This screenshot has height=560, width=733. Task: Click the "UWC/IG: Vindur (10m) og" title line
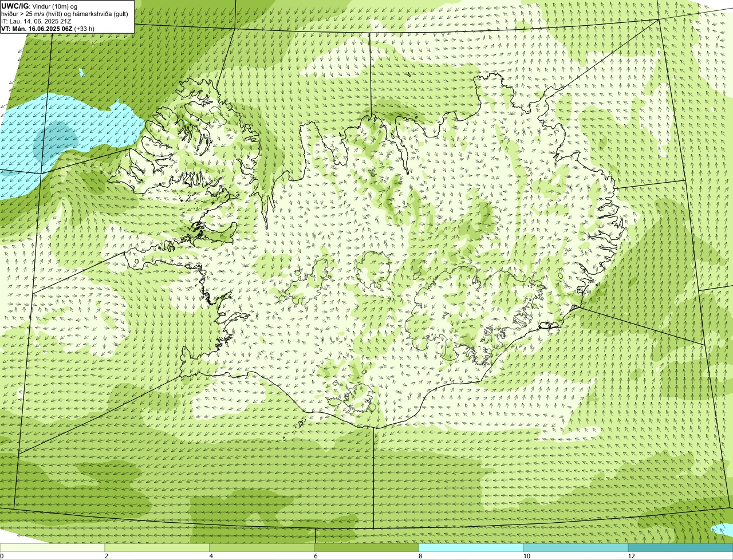[39, 6]
